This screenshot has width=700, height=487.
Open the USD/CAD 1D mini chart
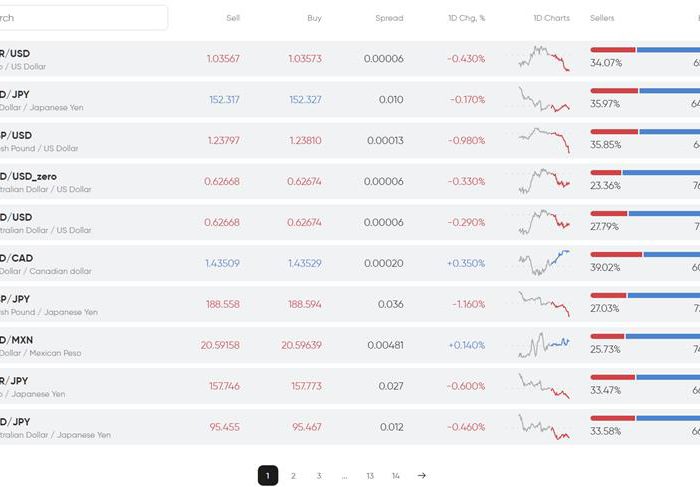point(544,263)
